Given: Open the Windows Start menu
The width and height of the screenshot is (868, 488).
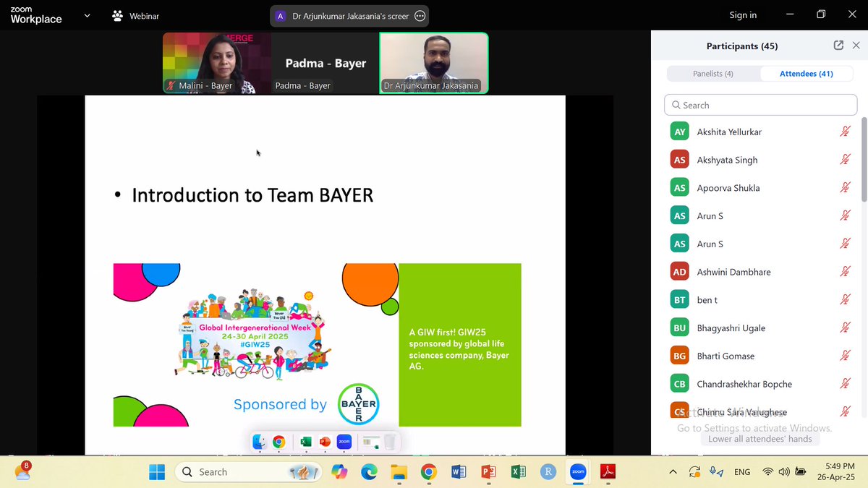Looking at the screenshot, I should [x=157, y=472].
